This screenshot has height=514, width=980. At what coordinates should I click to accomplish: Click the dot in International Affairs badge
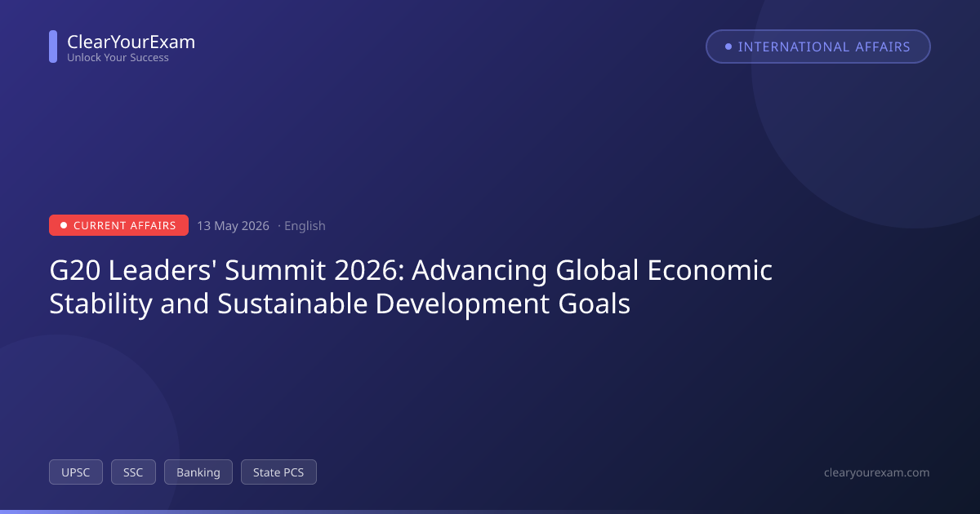[x=728, y=47]
